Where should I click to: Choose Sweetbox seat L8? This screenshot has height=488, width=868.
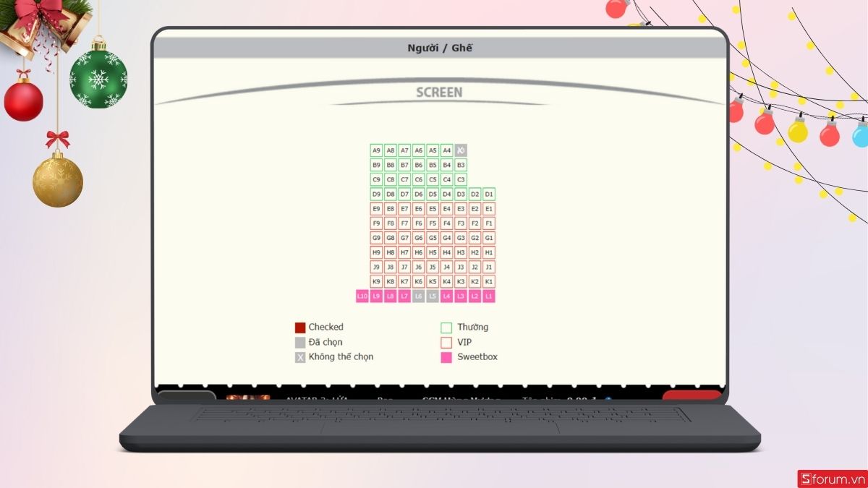[x=391, y=296]
